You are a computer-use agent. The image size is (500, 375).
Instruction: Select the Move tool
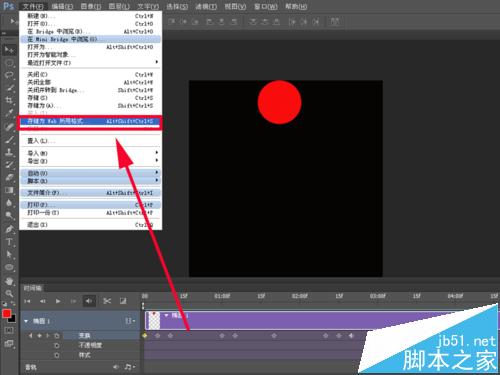[x=9, y=50]
